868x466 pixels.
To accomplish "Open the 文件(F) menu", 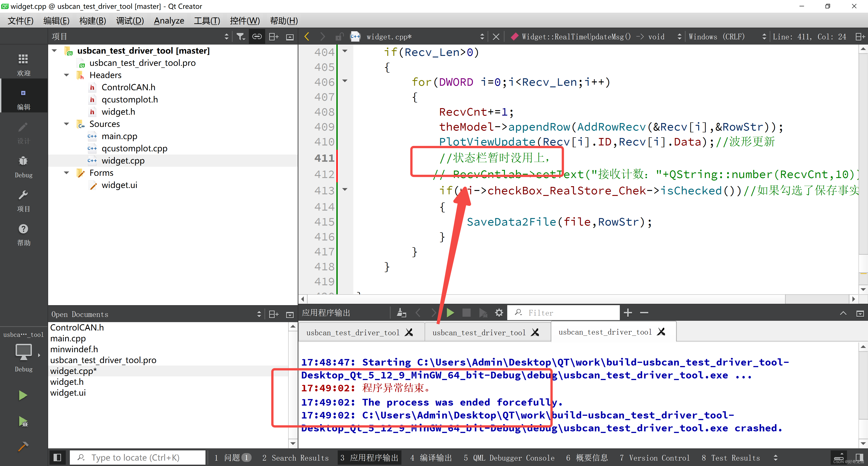I will point(21,21).
